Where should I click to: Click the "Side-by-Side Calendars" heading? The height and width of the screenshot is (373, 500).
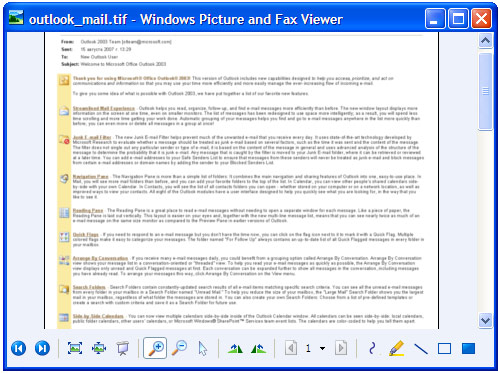(x=98, y=316)
